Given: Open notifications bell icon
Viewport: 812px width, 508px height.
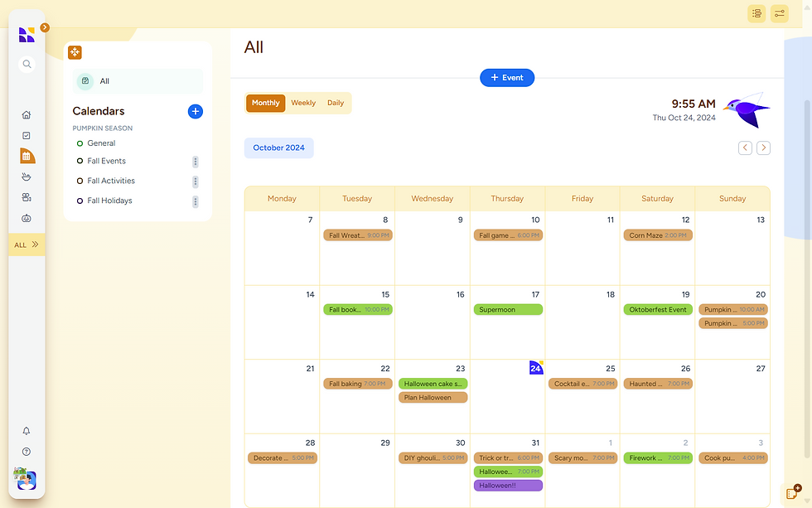Looking at the screenshot, I should (x=27, y=431).
